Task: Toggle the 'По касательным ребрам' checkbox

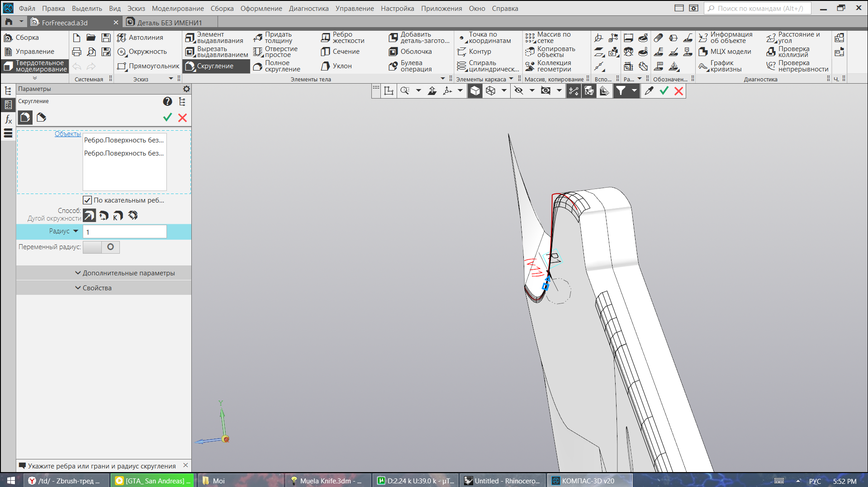Action: tap(87, 200)
